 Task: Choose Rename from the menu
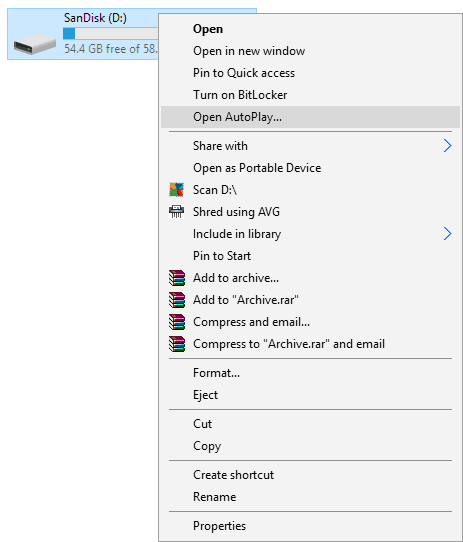pyautogui.click(x=311, y=497)
